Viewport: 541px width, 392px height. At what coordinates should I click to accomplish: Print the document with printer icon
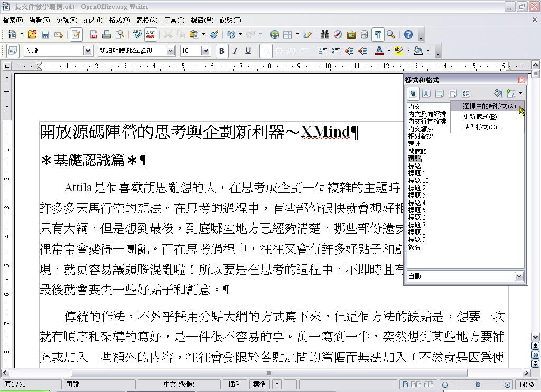(107, 34)
